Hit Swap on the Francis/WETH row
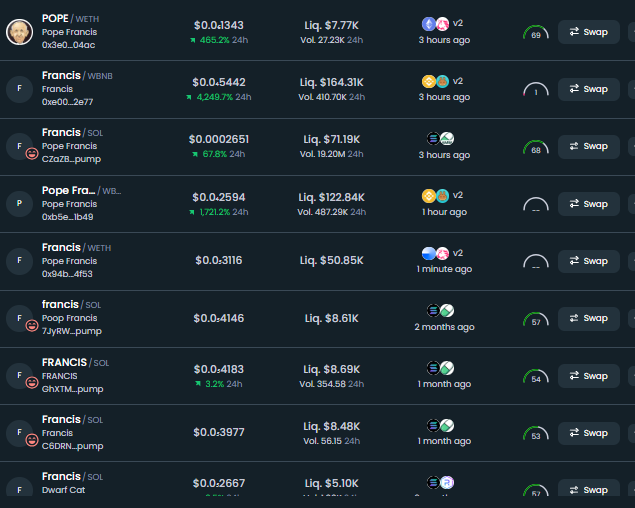Viewport: 635px width, 508px height. 589,261
